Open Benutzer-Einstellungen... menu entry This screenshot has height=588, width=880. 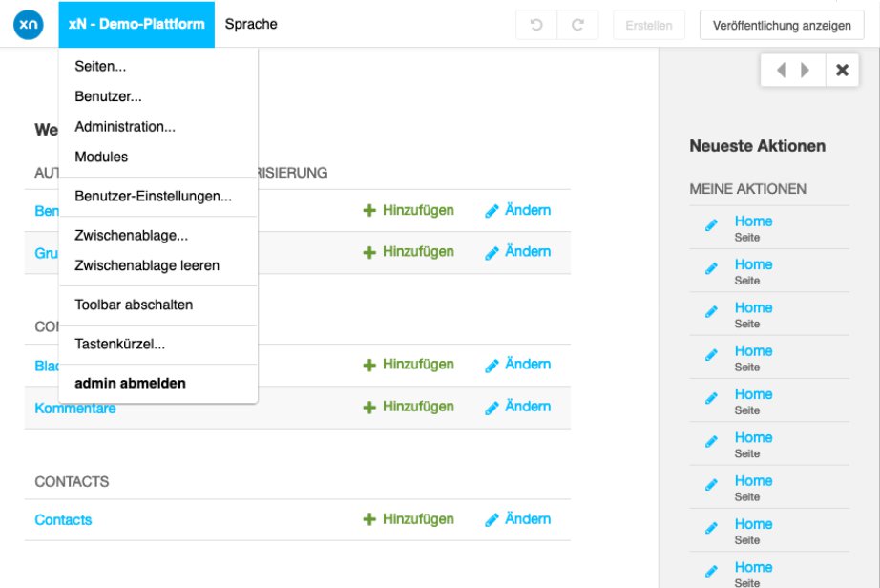pyautogui.click(x=154, y=197)
